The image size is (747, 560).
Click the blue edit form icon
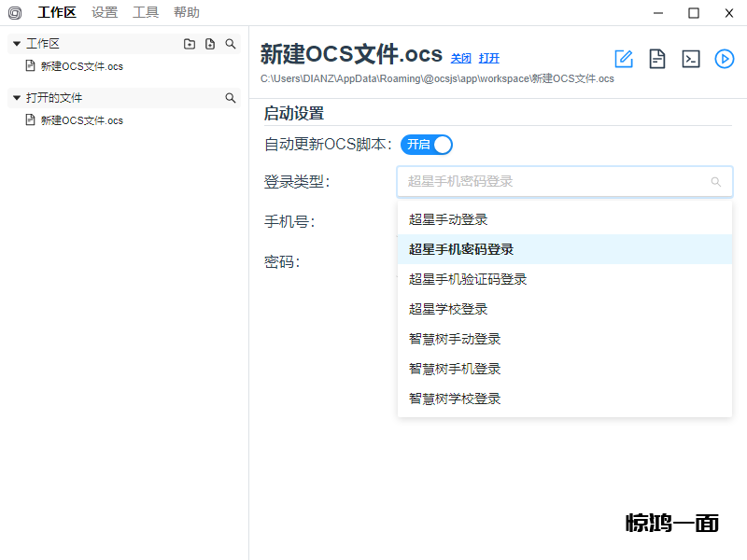click(624, 59)
